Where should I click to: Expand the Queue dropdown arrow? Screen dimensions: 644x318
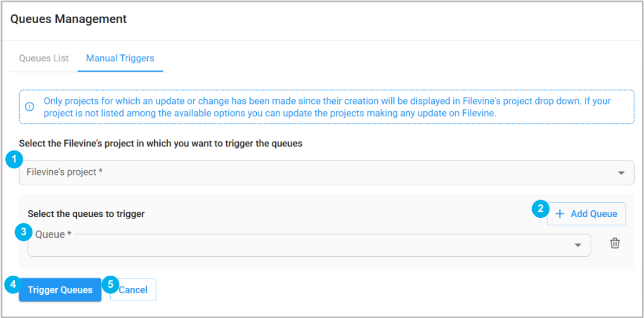tap(578, 246)
